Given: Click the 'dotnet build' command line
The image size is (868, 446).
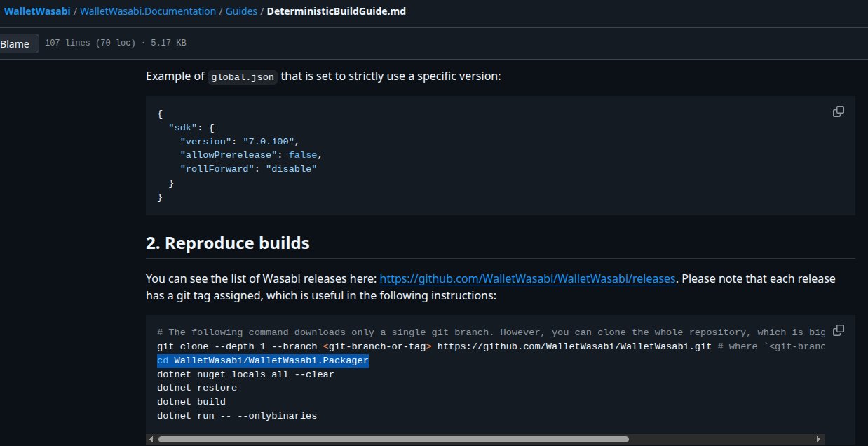Looking at the screenshot, I should tap(191, 402).
